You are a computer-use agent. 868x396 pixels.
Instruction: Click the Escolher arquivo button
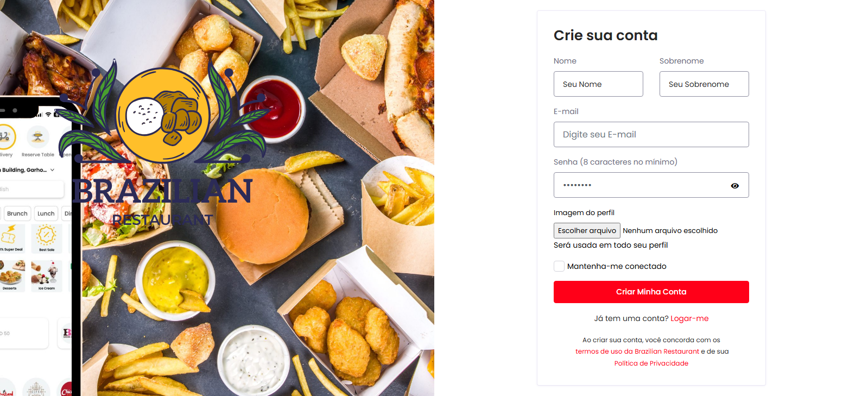point(587,230)
